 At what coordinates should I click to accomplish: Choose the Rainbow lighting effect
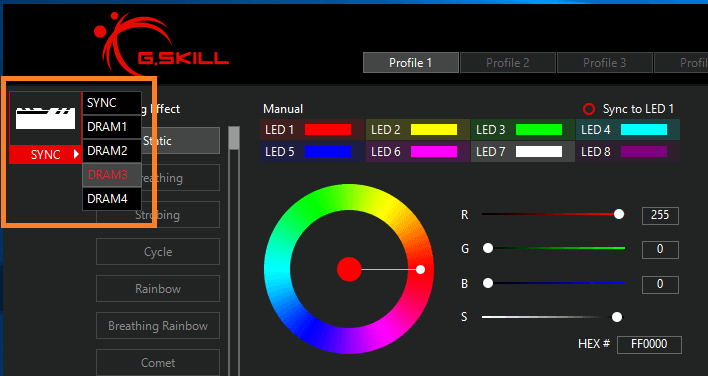tap(158, 288)
